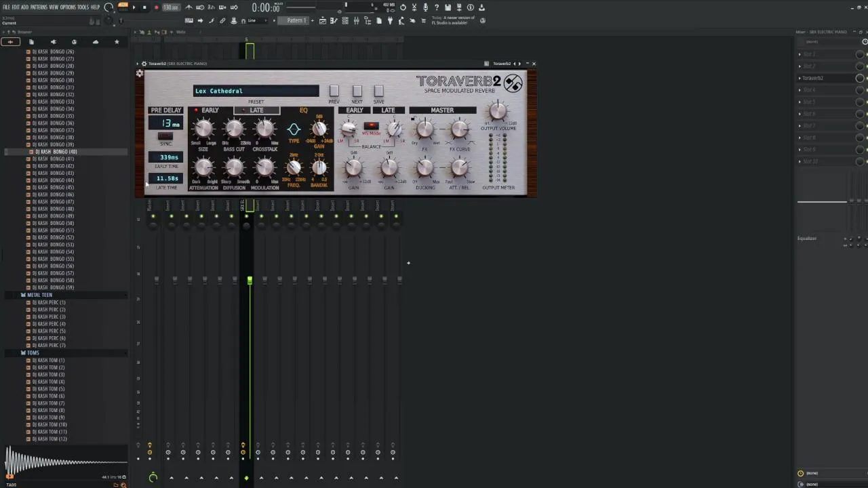Start playback with the play button

(x=134, y=7)
